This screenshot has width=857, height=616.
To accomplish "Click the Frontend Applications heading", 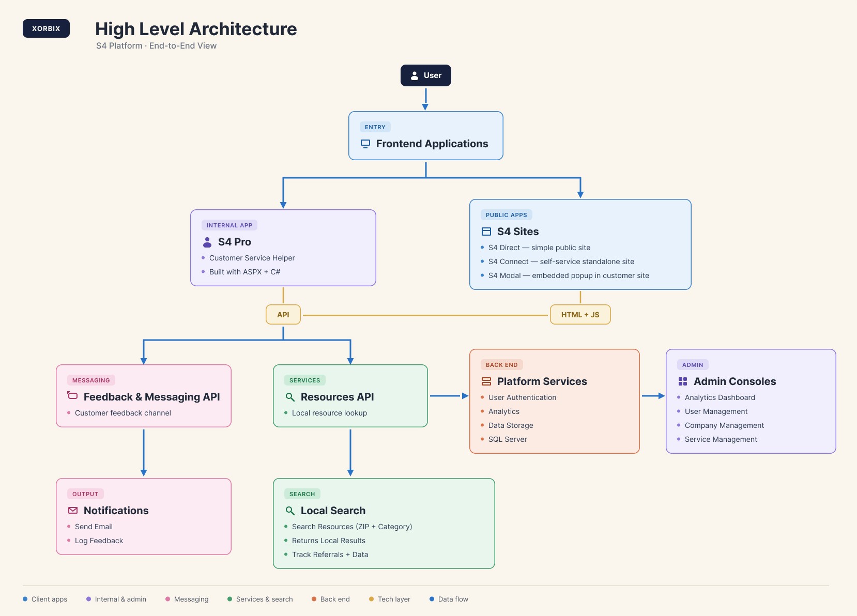I will (432, 144).
